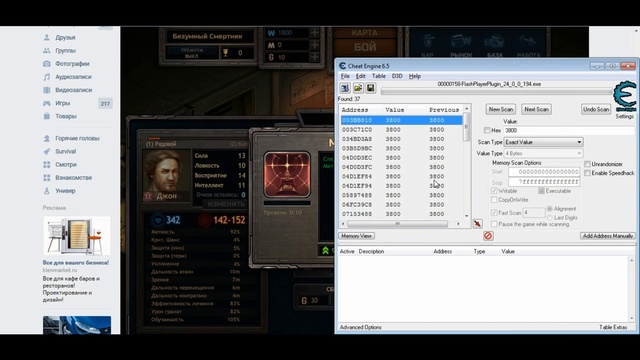The image size is (640, 360).
Task: Toggle the CopyOnWrite checkbox
Action: [494, 200]
